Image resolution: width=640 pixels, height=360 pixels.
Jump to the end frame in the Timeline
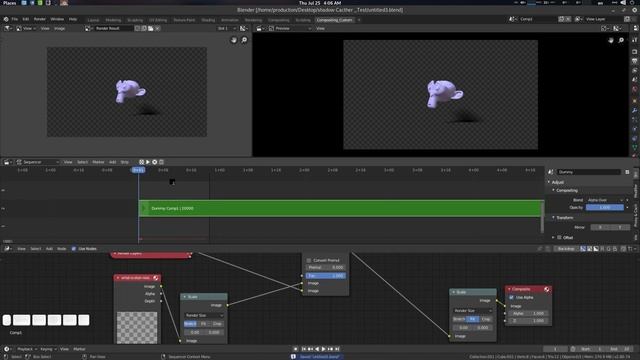(x=337, y=349)
